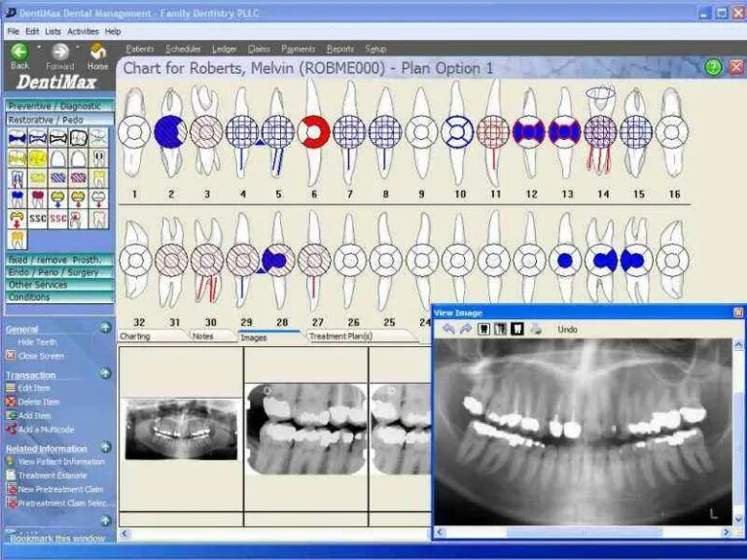Image resolution: width=747 pixels, height=560 pixels.
Task: Select the black SSC crown icon
Action: 38,219
